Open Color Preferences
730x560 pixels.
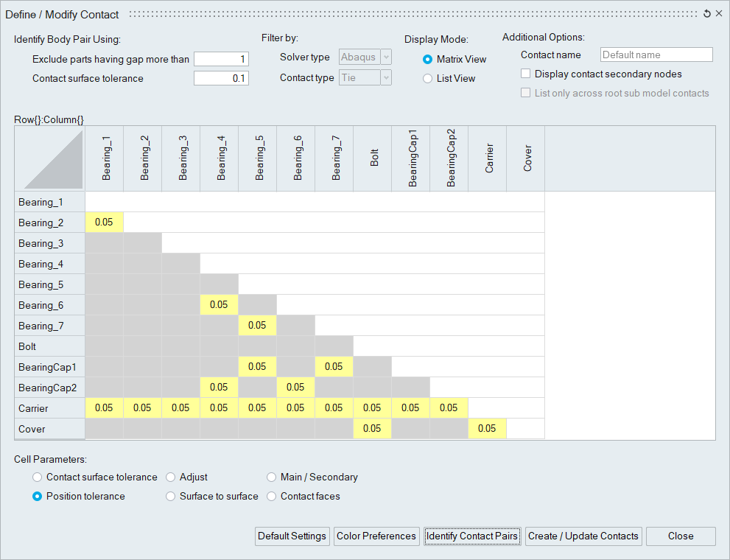click(376, 536)
